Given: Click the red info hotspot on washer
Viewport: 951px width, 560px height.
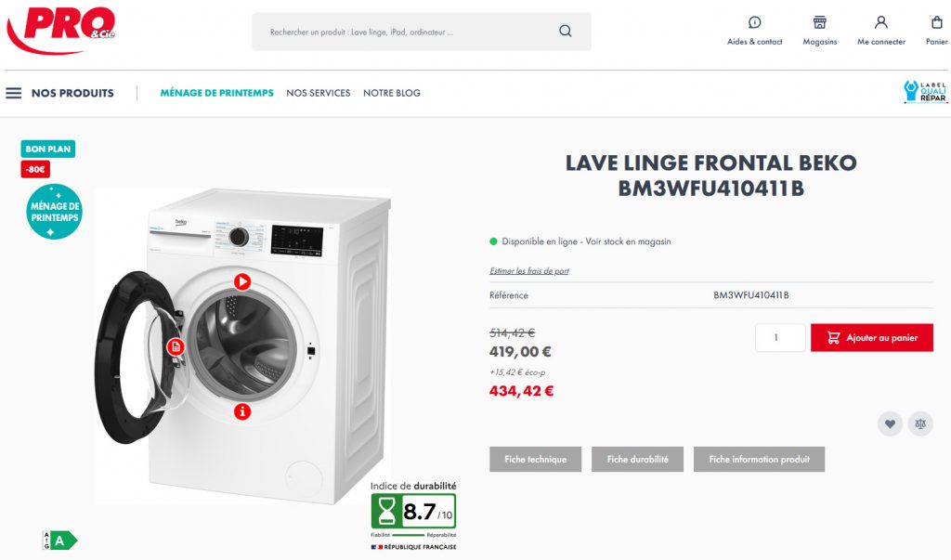Looking at the screenshot, I should pos(242,411).
